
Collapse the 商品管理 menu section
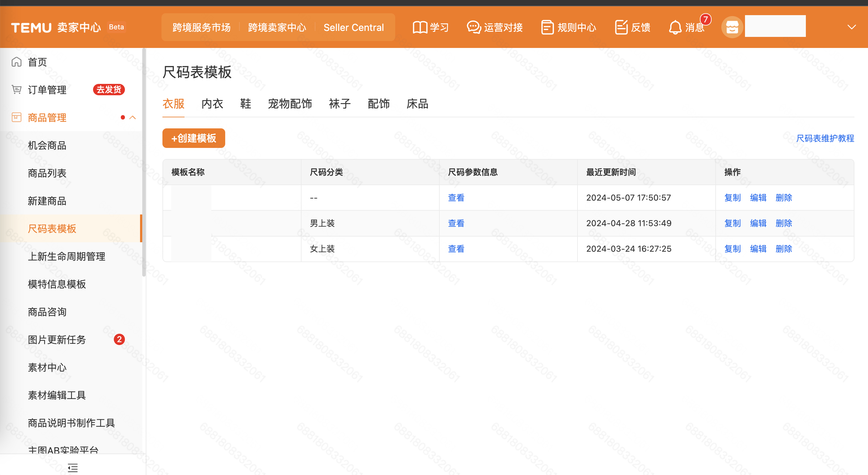tap(132, 118)
